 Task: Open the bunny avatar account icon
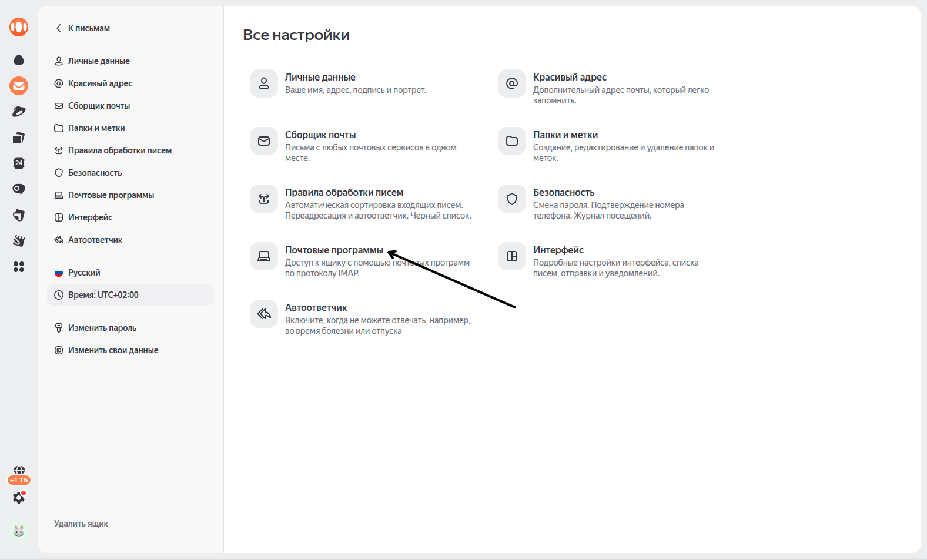[x=19, y=531]
